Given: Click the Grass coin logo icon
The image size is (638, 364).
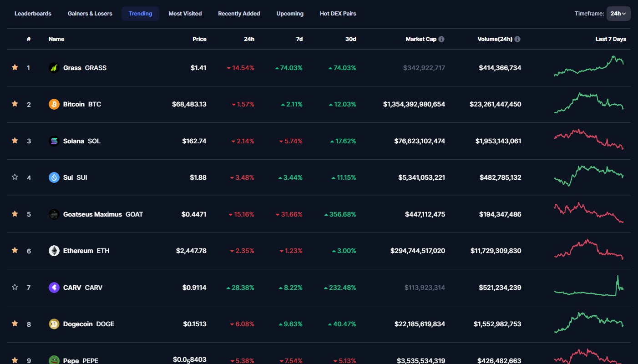Looking at the screenshot, I should 54,68.
